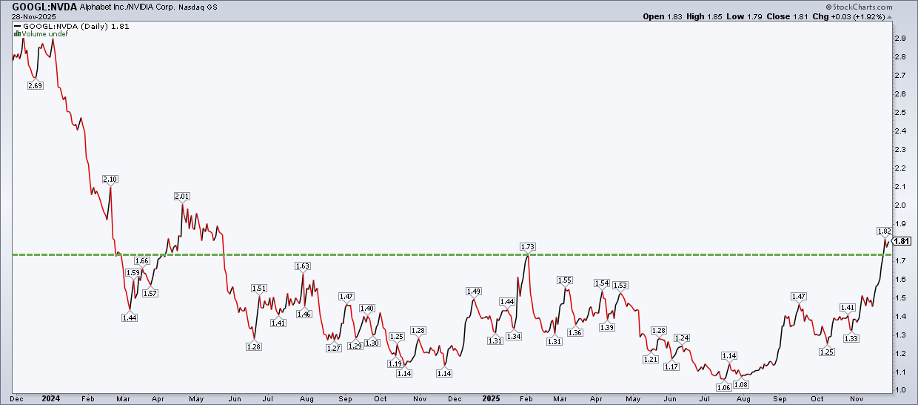Image resolution: width=918 pixels, height=406 pixels.
Task: Click the black GOOGL:NVDA line legend marker
Action: coord(15,26)
